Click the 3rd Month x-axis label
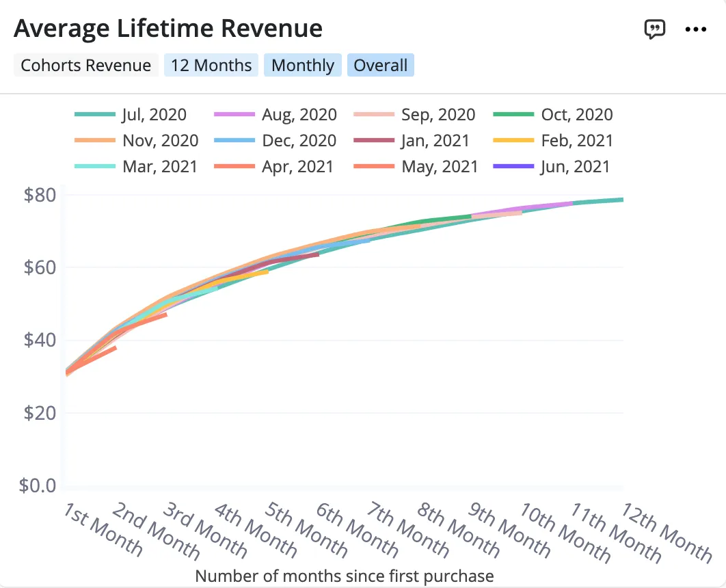Image resolution: width=726 pixels, height=588 pixels. click(x=204, y=529)
